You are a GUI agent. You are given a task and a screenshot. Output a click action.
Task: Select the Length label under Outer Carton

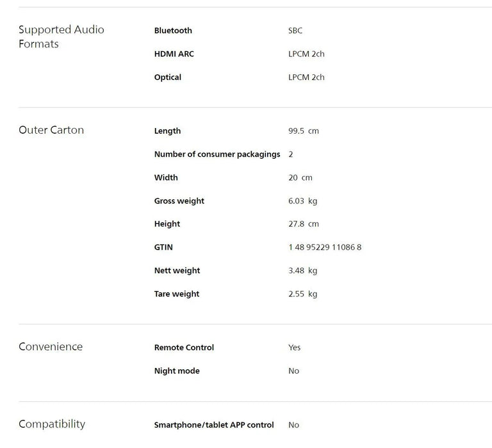point(167,131)
